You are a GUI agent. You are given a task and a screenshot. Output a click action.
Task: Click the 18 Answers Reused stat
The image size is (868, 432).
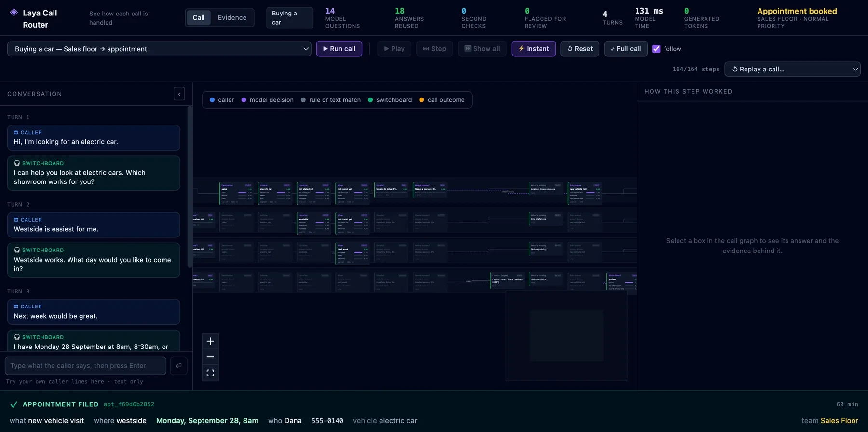pos(409,18)
